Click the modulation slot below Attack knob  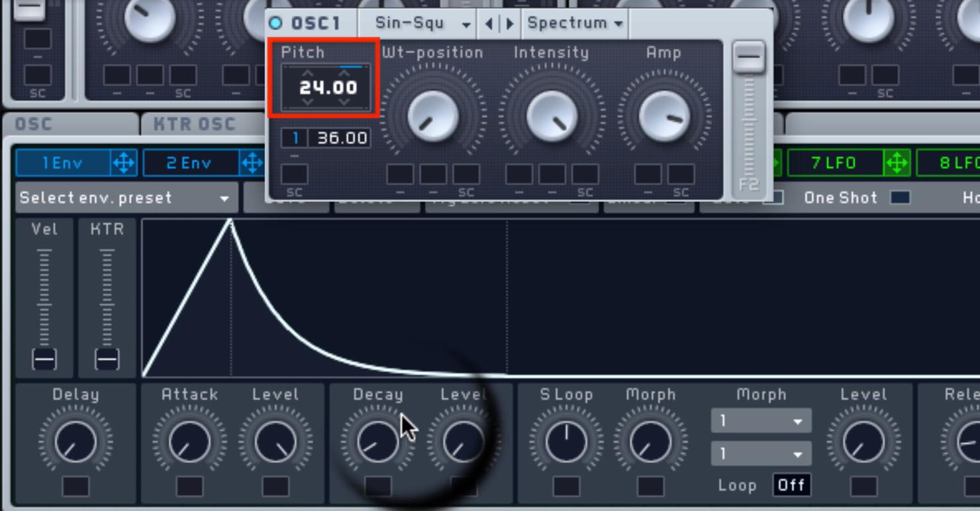189,486
